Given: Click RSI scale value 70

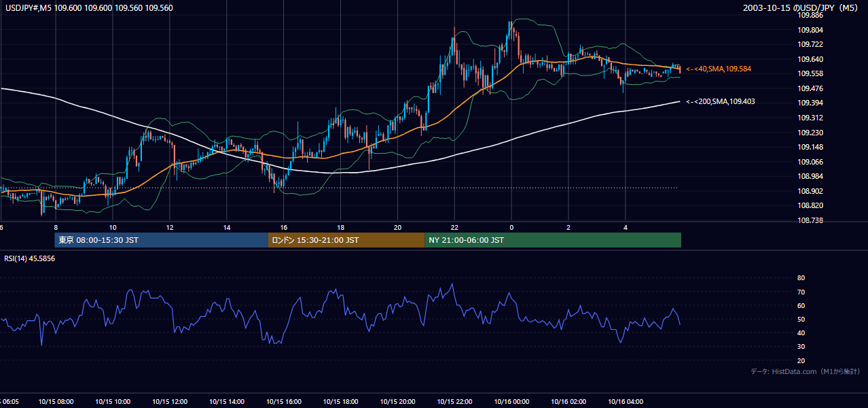Looking at the screenshot, I should [801, 292].
